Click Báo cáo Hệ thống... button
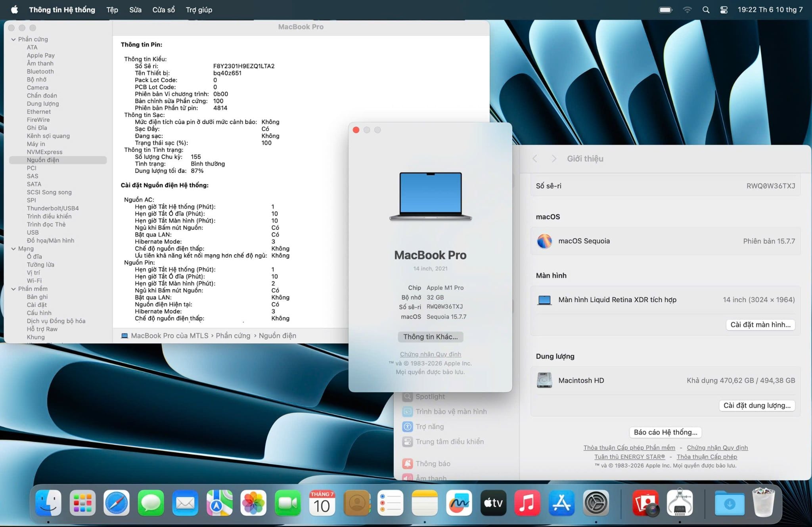Image resolution: width=812 pixels, height=527 pixels. [665, 432]
